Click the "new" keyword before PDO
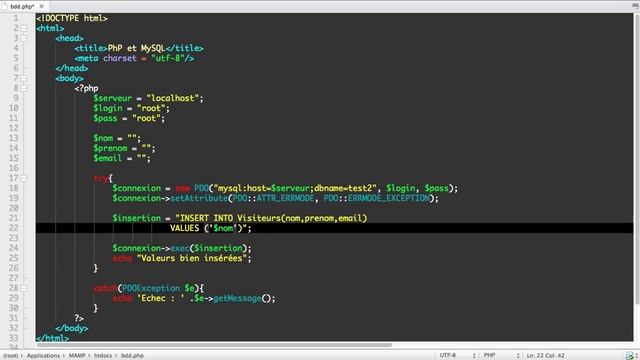Image resolution: width=640 pixels, height=360 pixels. point(182,188)
